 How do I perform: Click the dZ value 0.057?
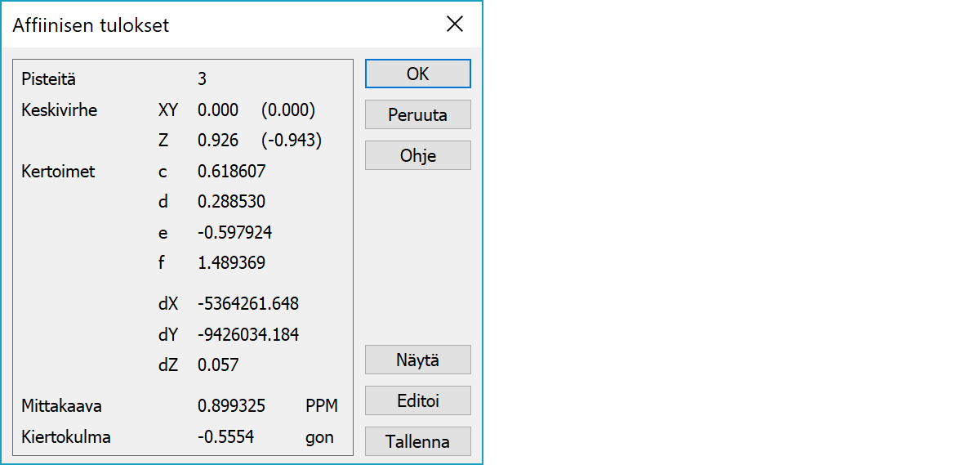click(x=218, y=365)
